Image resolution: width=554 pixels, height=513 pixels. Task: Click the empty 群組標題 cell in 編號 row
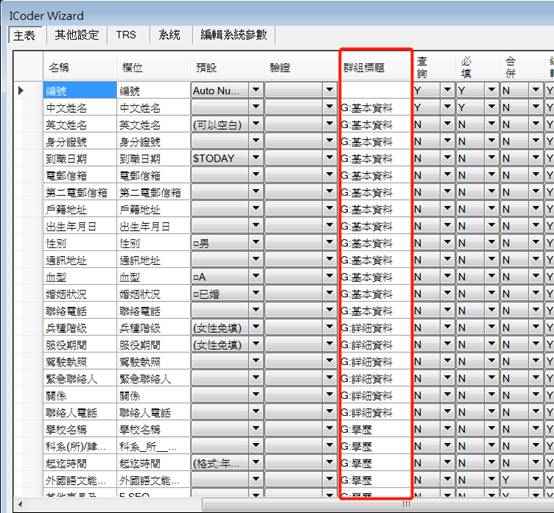(x=376, y=90)
